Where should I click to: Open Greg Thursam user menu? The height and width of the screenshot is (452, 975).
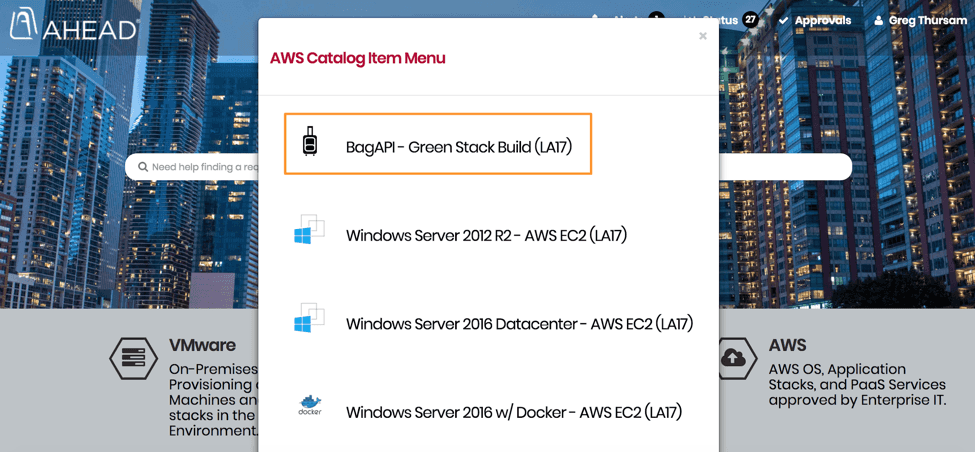[920, 21]
